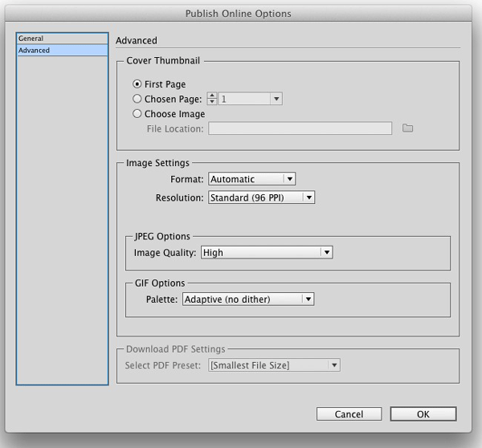Open the Select PDF Preset dropdown
482x448 pixels.
(x=274, y=365)
